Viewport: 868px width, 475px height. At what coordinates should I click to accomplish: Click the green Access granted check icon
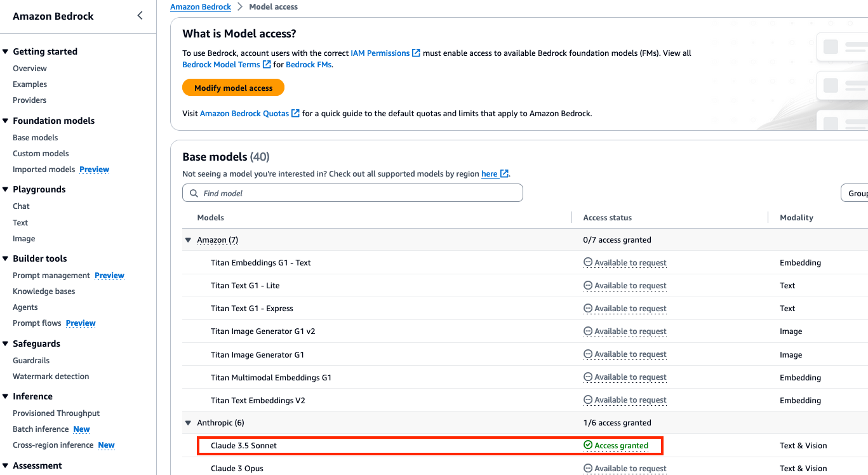[588, 445]
